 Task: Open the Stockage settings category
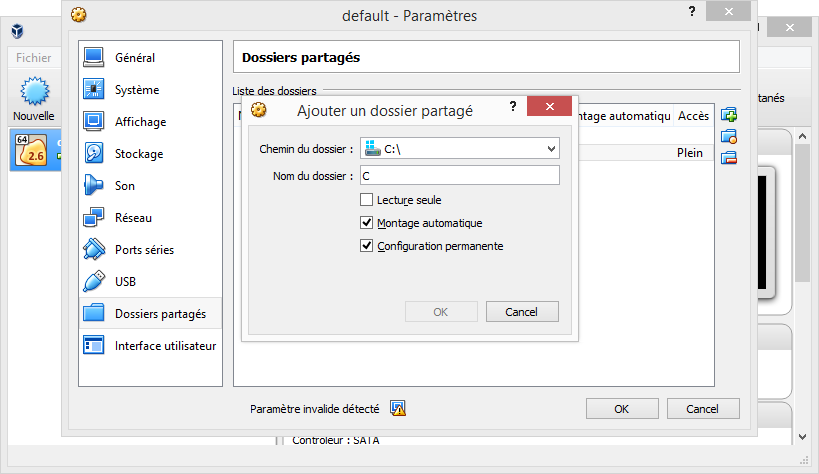click(138, 154)
